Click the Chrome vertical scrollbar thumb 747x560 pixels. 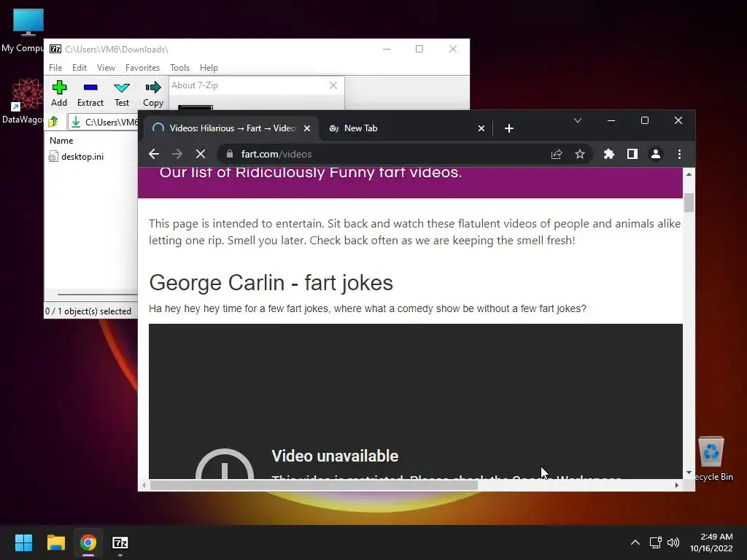point(689,203)
